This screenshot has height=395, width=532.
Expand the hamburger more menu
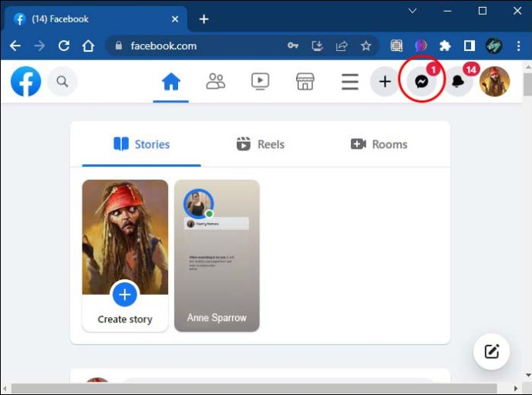350,81
